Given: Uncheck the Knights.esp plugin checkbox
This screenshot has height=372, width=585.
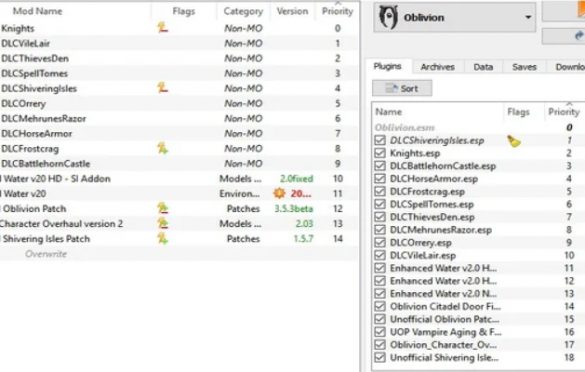Looking at the screenshot, I should point(380,153).
